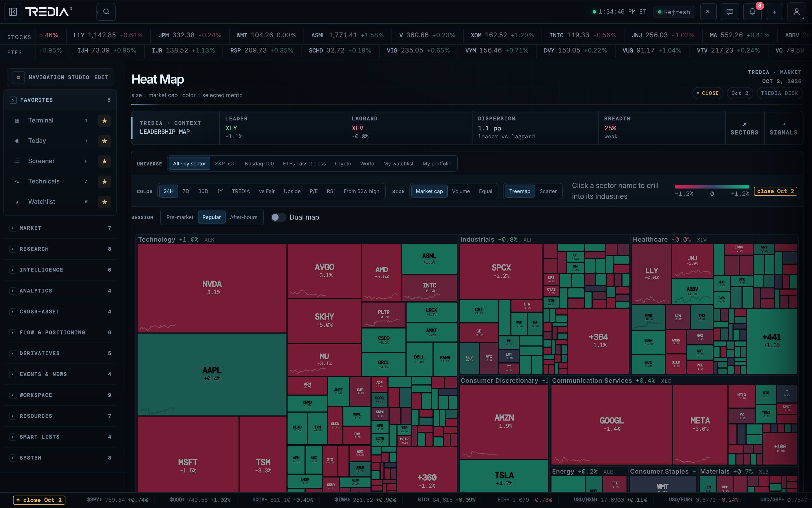Expand the Market section
Image resolution: width=812 pixels, height=508 pixels.
point(12,228)
